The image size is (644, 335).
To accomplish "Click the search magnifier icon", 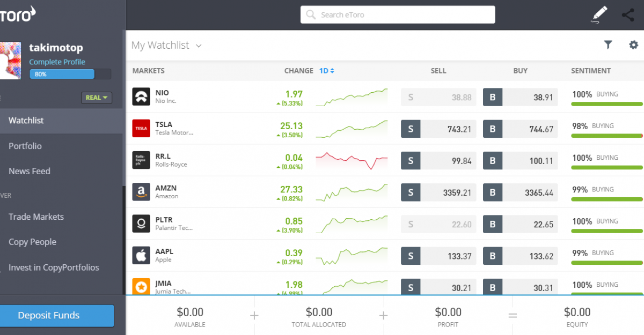I will tap(310, 15).
